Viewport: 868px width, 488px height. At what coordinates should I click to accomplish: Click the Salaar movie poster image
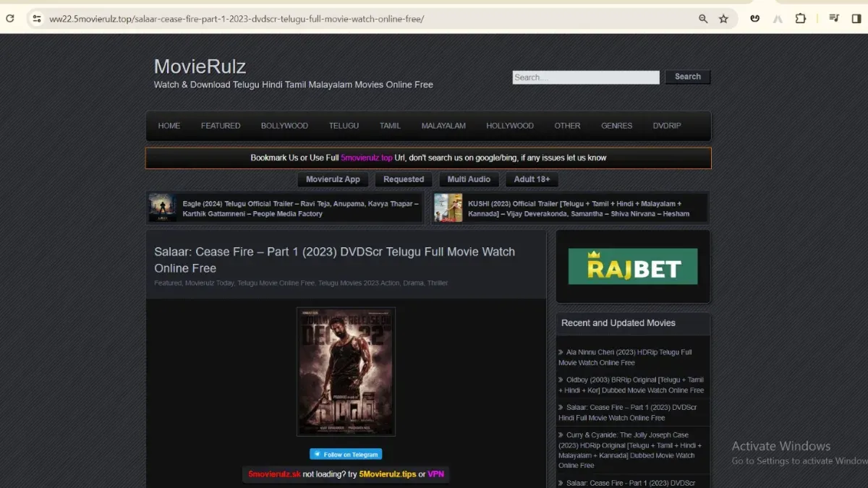(346, 372)
